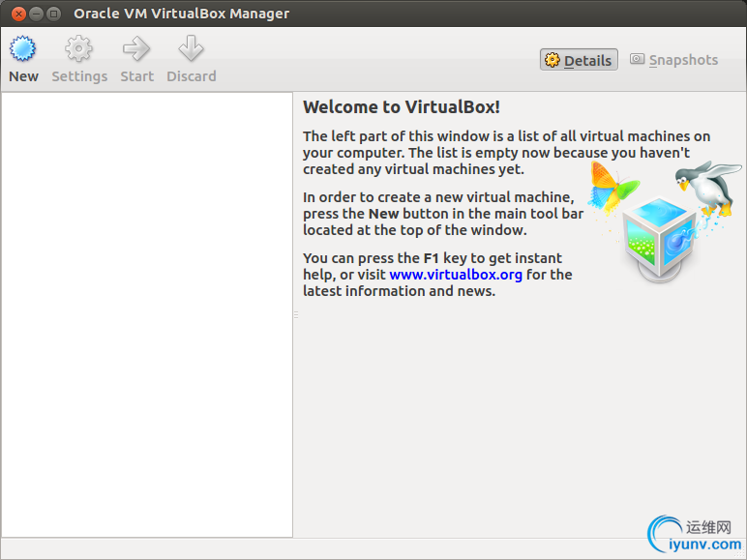Maximize the VirtualBox Manager window

click(54, 14)
